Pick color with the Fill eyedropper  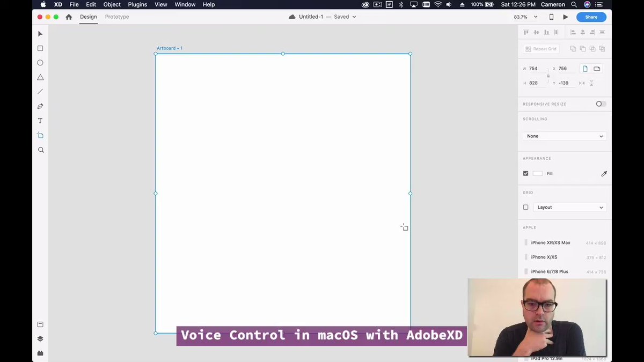[604, 174]
